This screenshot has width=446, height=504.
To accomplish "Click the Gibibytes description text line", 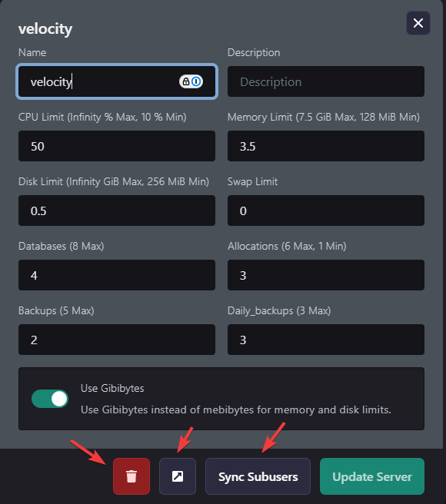I will pos(236,409).
